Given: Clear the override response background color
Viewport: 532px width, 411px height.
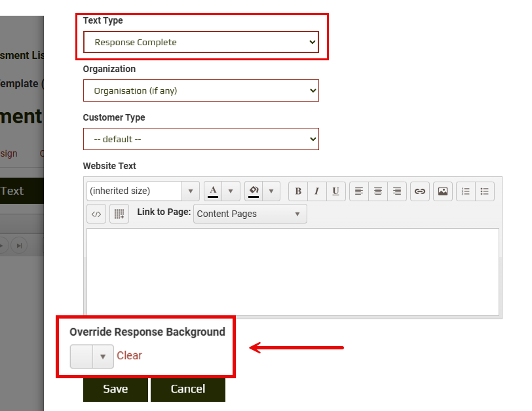Looking at the screenshot, I should (129, 356).
